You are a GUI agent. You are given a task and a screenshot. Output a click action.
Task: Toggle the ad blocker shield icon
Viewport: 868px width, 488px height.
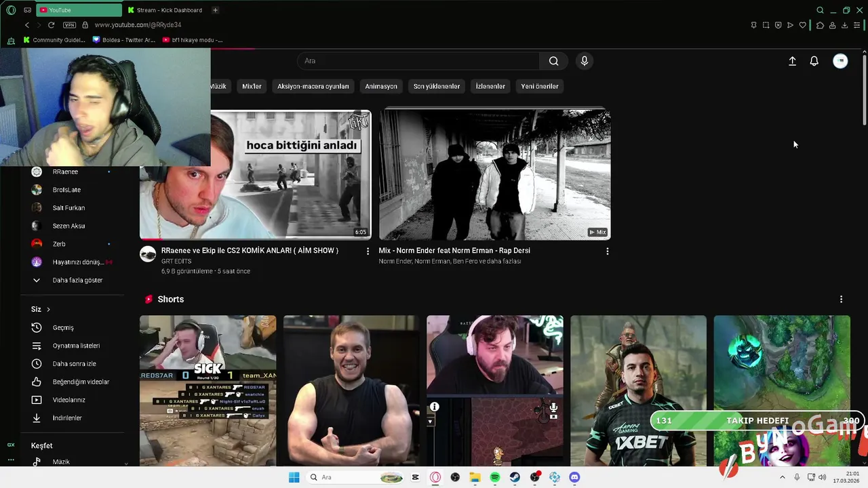[x=778, y=25]
